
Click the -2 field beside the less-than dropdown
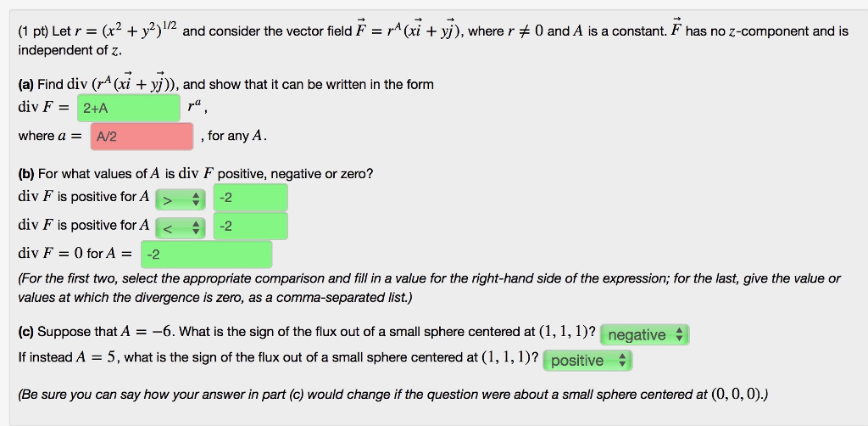[x=250, y=226]
